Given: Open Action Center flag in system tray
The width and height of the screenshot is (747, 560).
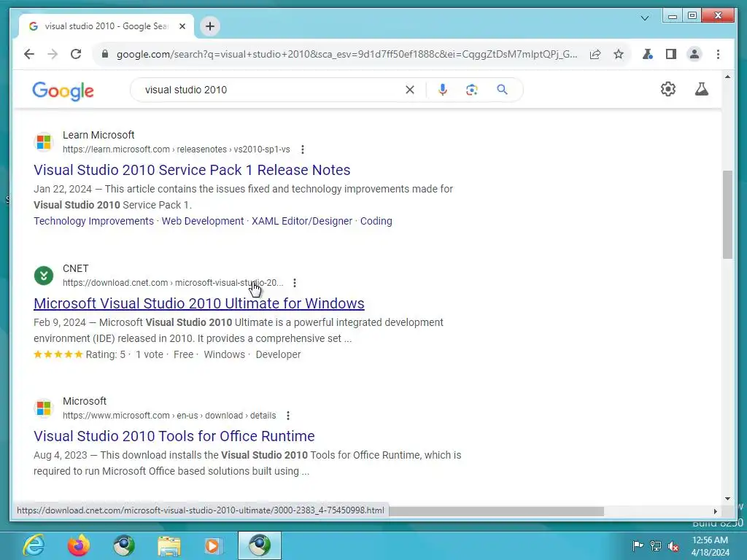Looking at the screenshot, I should click(x=638, y=545).
